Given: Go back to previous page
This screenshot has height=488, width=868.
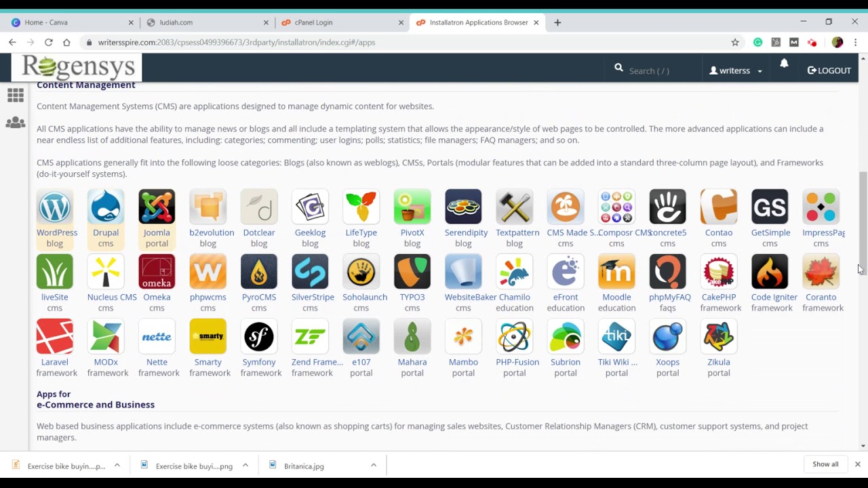Looking at the screenshot, I should [x=12, y=42].
